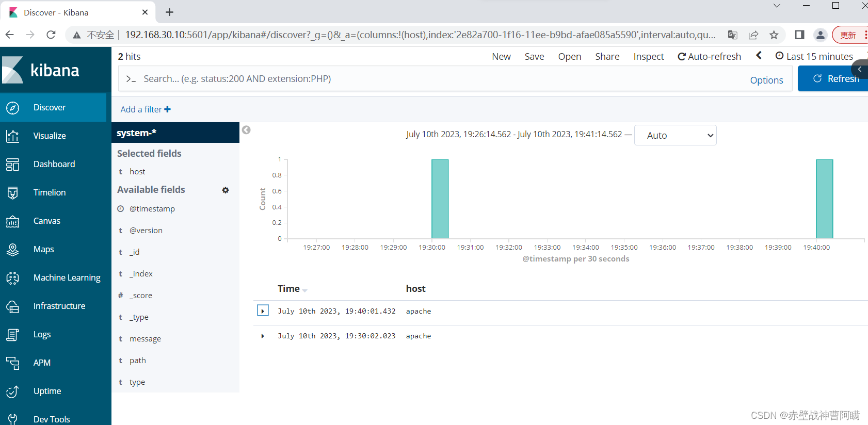The image size is (868, 425).
Task: Click the Kibana search query field
Action: (x=433, y=79)
